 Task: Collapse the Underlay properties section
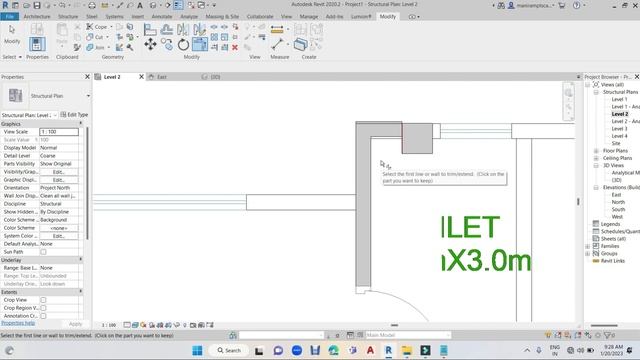point(80,260)
